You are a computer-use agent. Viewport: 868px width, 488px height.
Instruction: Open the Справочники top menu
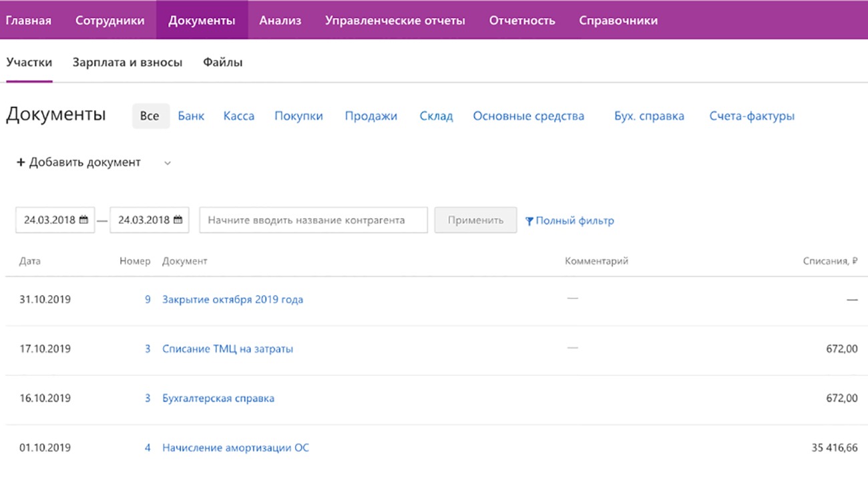coord(618,20)
